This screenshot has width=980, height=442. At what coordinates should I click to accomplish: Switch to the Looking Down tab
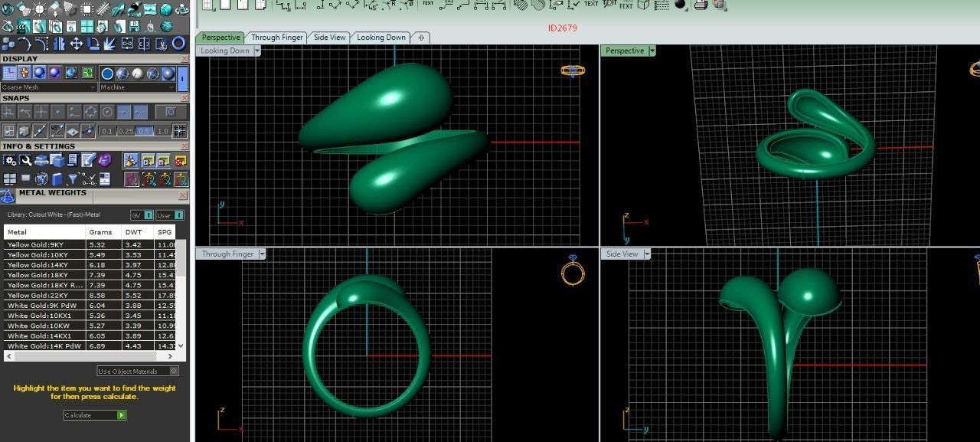click(x=381, y=38)
